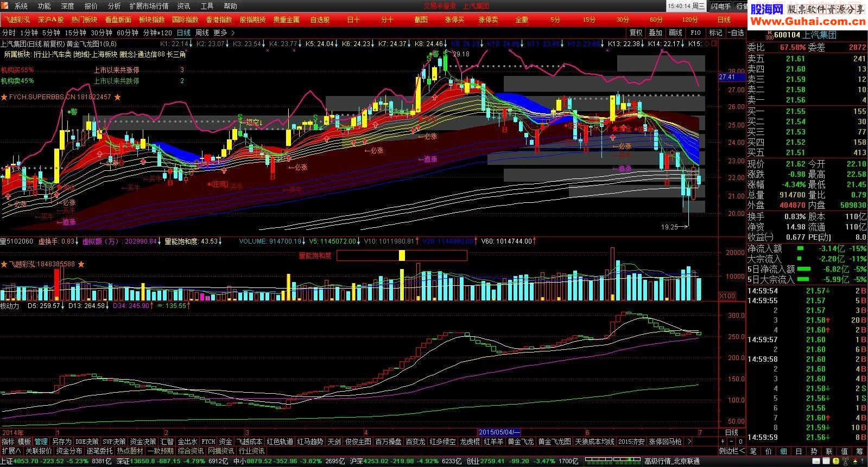Image resolution: width=868 pixels, height=467 pixels.
Task: Open the 股指期货 toolbar item
Action: (253, 20)
